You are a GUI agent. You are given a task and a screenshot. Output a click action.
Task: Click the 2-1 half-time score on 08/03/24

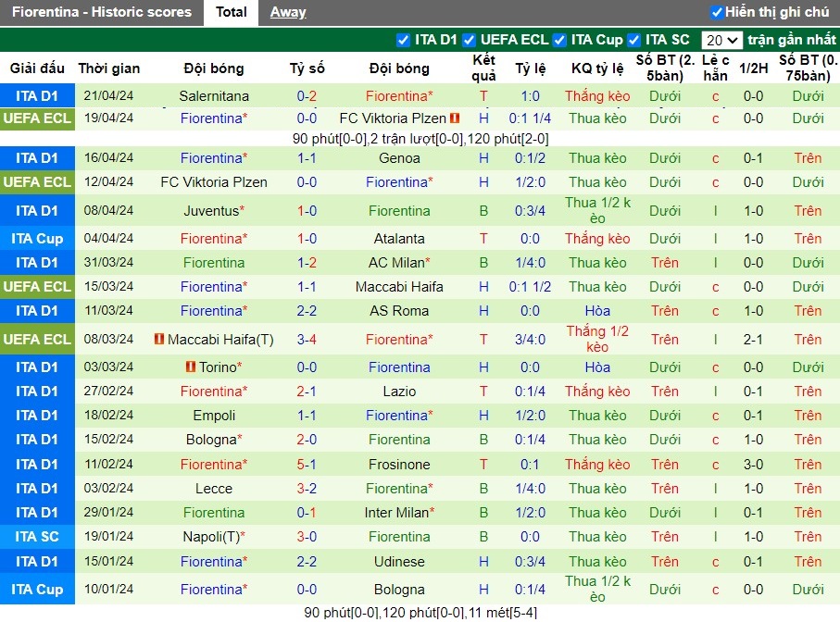pyautogui.click(x=753, y=339)
